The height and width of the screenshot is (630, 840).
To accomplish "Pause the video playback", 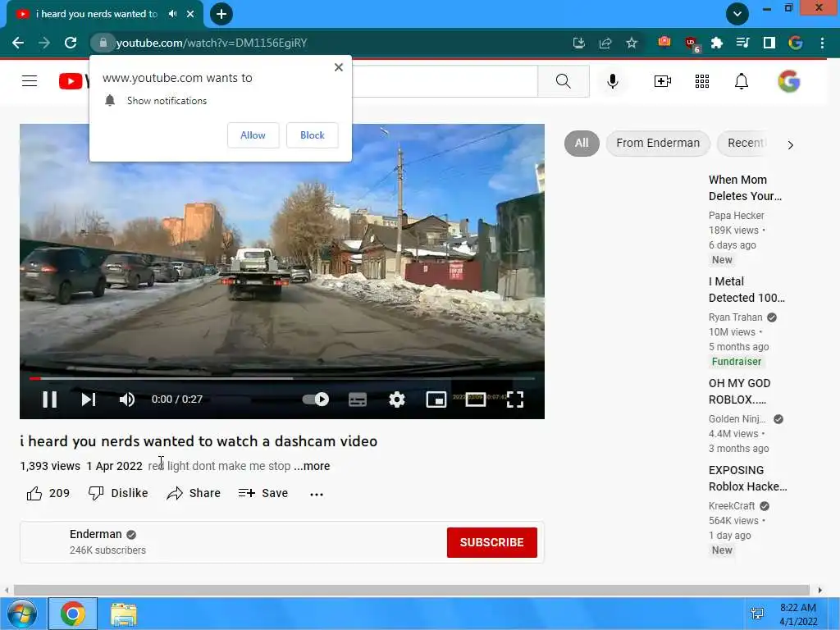I will tap(49, 399).
